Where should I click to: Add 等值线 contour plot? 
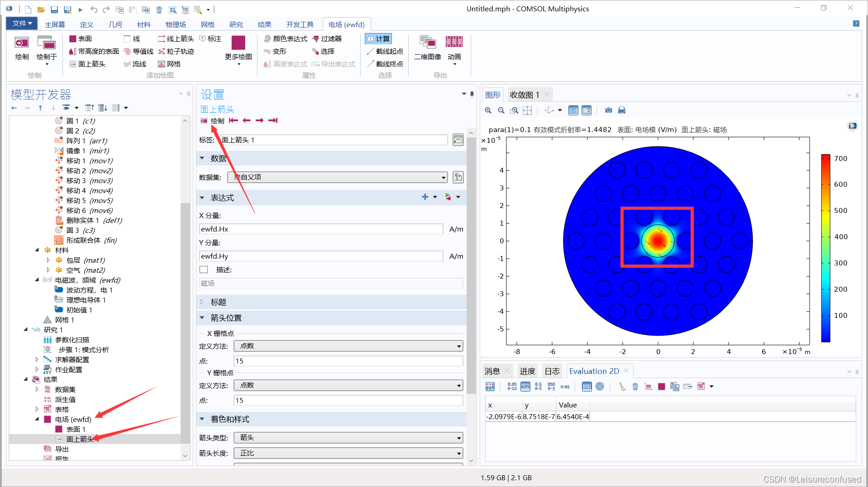point(138,52)
